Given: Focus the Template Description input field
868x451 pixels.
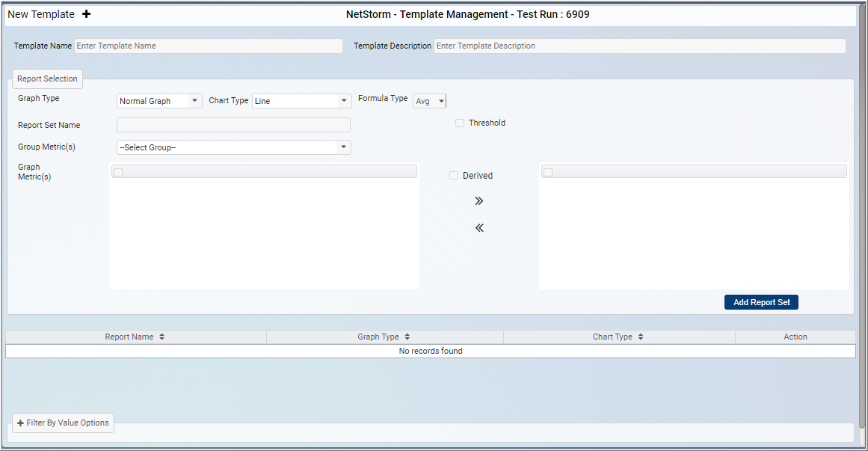Looking at the screenshot, I should coord(640,46).
